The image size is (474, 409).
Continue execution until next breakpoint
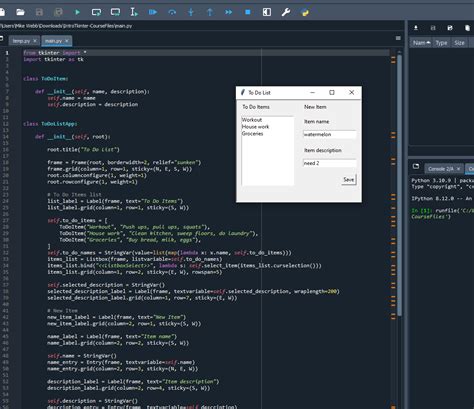point(229,12)
